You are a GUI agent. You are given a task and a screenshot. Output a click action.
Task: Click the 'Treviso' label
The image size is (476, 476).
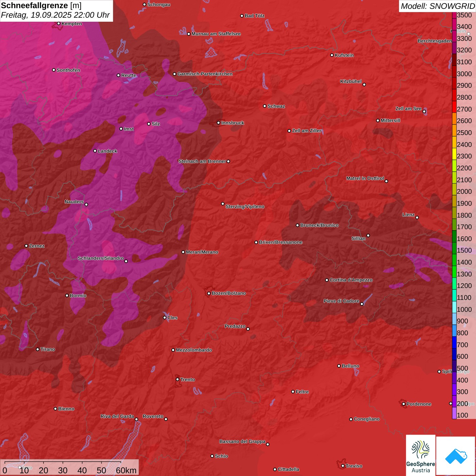354,466
